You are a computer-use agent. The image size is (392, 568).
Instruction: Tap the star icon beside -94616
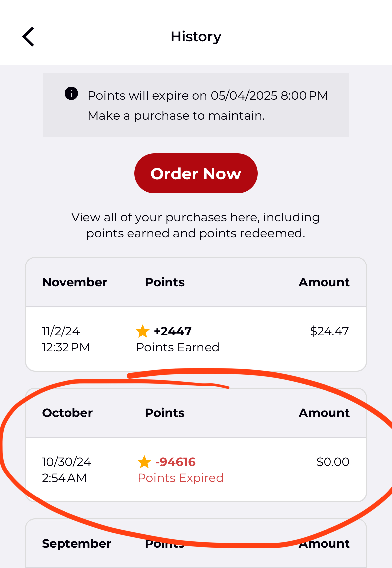[x=144, y=462]
